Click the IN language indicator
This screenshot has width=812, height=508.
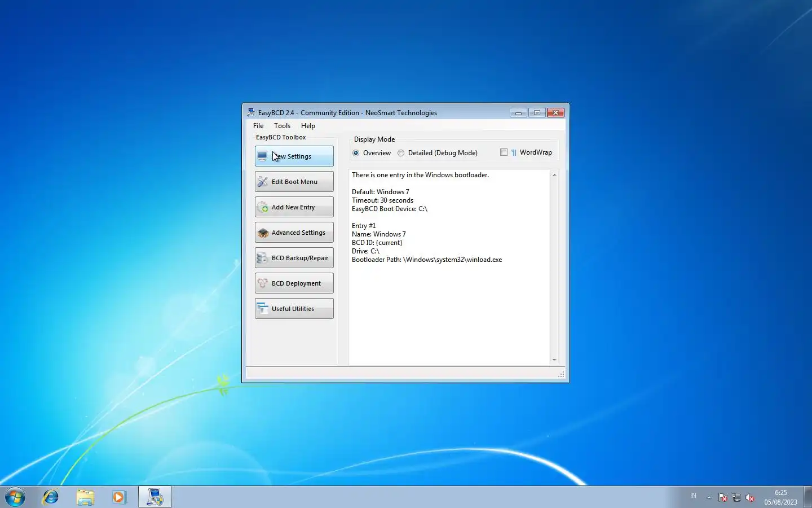pos(693,496)
